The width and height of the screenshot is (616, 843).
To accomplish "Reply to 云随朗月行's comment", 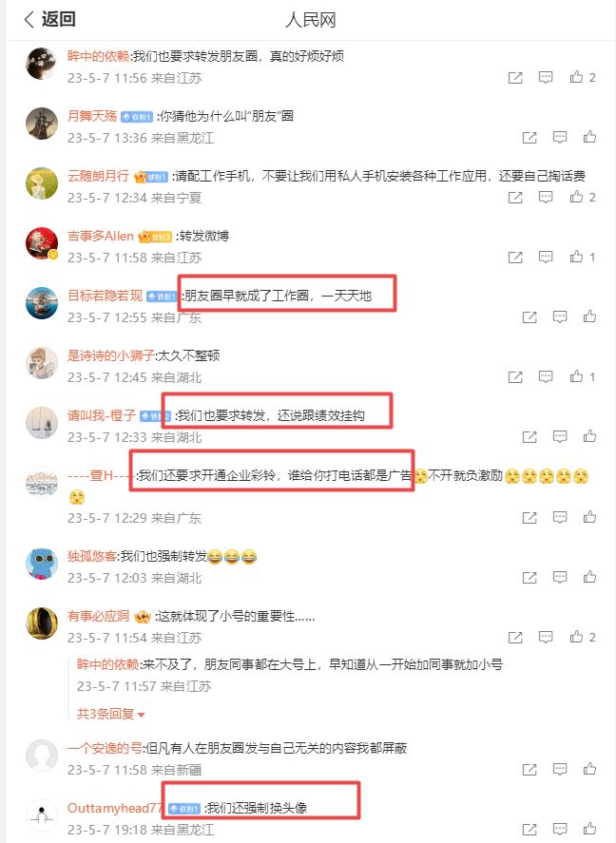I will click(546, 198).
